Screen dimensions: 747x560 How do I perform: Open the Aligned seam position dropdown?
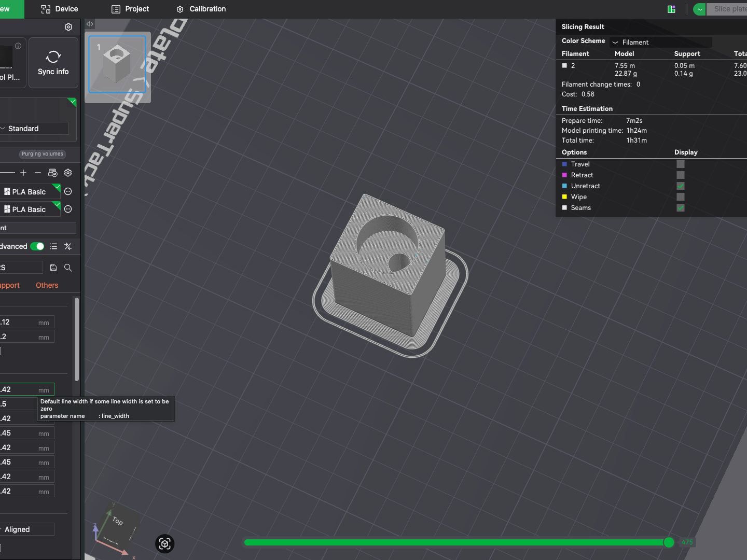27,529
